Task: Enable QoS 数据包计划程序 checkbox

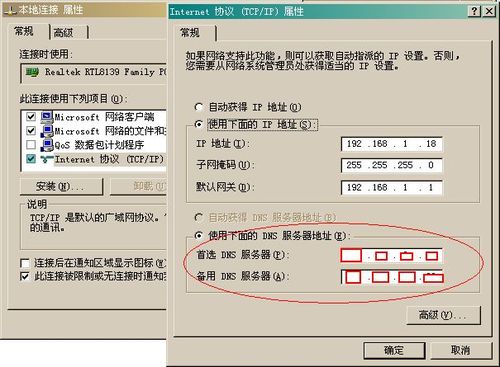Action: tap(31, 145)
